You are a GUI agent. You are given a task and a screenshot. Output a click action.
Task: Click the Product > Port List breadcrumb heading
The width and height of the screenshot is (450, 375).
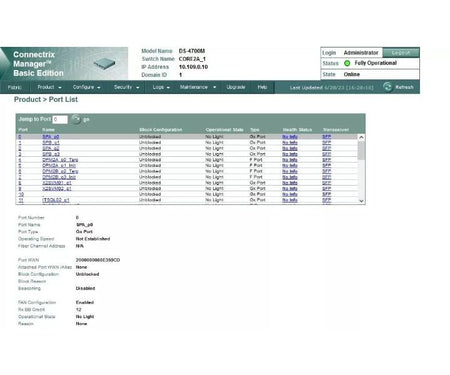pyautogui.click(x=46, y=99)
